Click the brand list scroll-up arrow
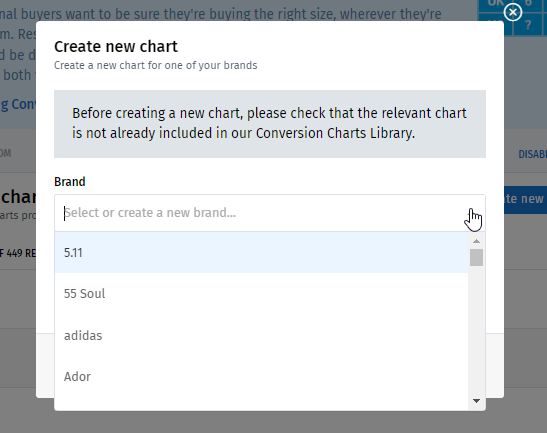The image size is (547, 433). pyautogui.click(x=476, y=241)
